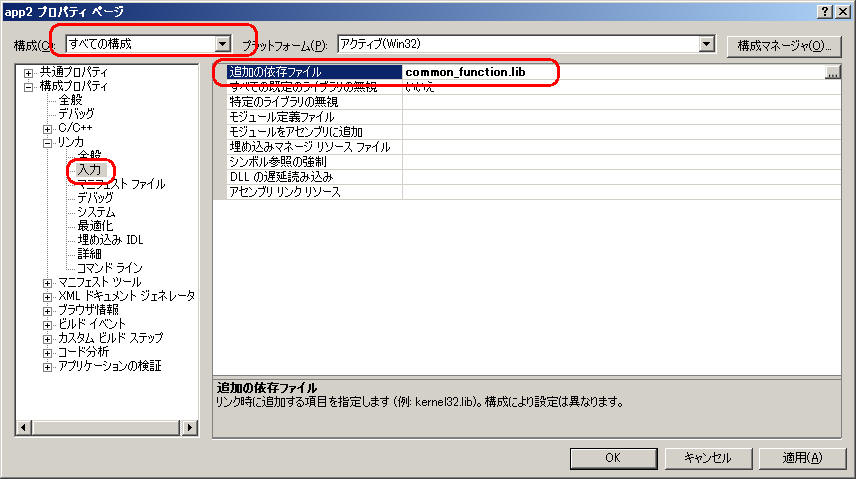The width and height of the screenshot is (856, 479).
Task: Select the デバッグ item under 構成プロパティ
Action: (76, 115)
